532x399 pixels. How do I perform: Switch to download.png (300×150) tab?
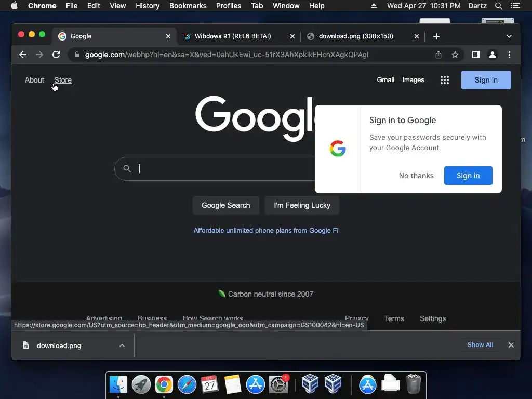[x=356, y=36]
